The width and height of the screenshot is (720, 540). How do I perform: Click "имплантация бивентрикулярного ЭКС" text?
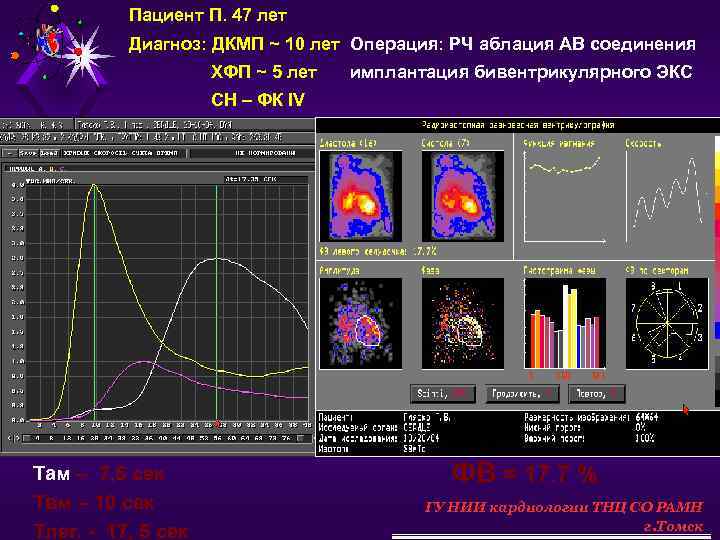tap(521, 72)
